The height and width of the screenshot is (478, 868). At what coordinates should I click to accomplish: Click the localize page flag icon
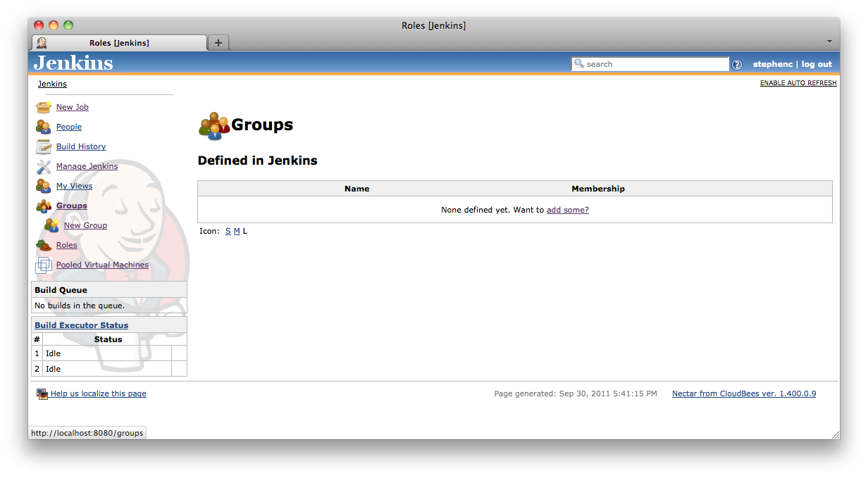(x=42, y=394)
